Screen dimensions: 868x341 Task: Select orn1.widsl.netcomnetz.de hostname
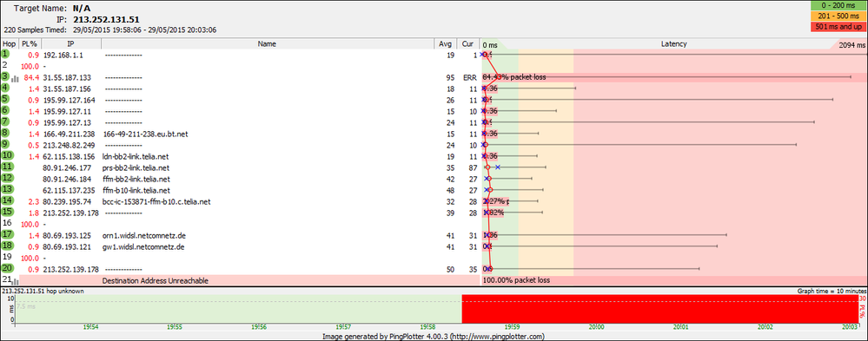[x=143, y=235]
